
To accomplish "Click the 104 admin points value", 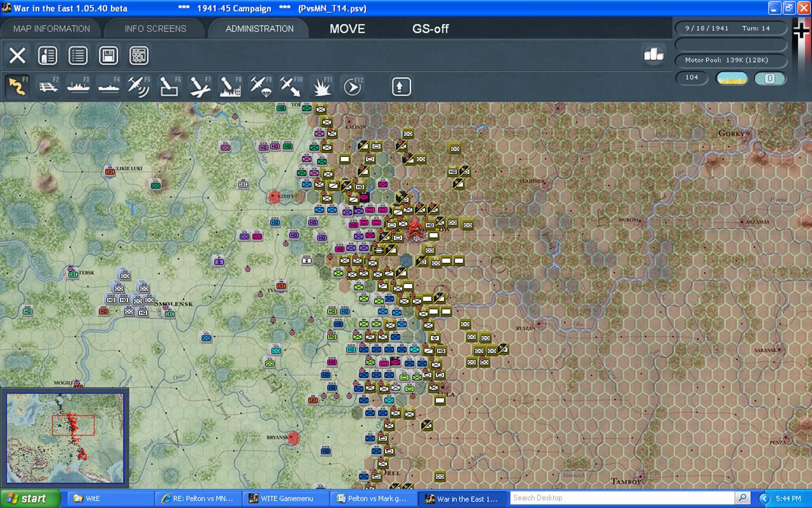I will (692, 78).
